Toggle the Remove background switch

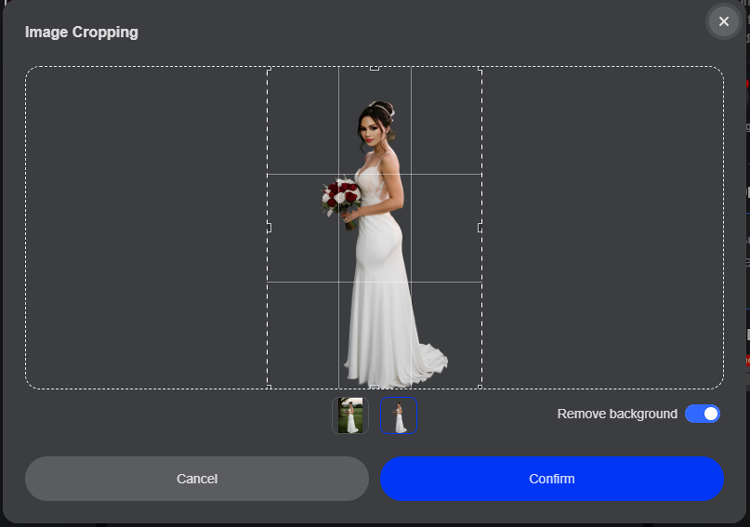click(x=702, y=414)
